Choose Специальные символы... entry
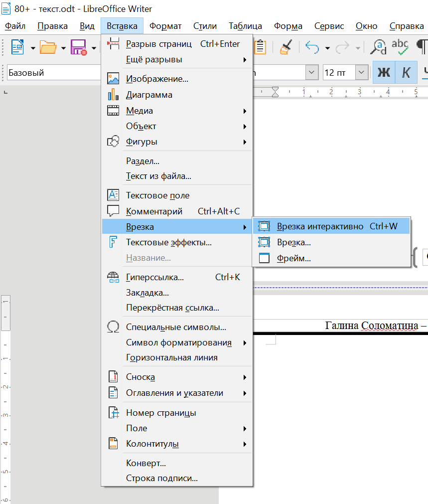Image resolution: width=428 pixels, height=504 pixels. coord(177,327)
